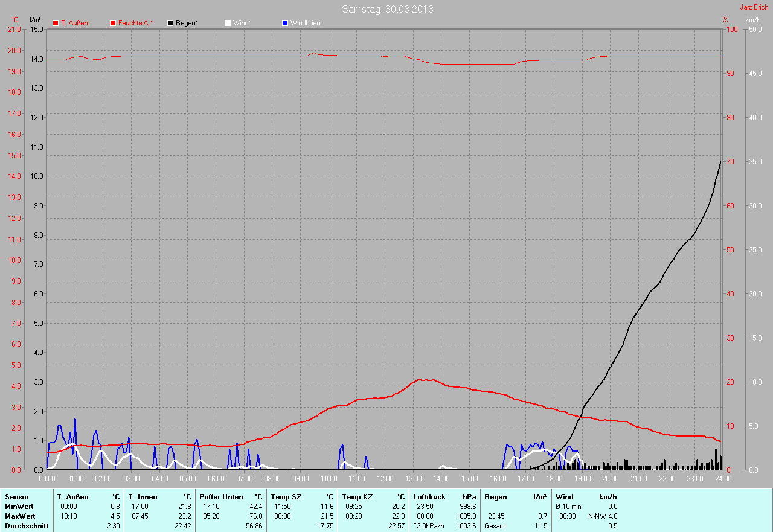Click the T. Außen average value 2.30
Image resolution: width=773 pixels, height=532 pixels.
114,526
